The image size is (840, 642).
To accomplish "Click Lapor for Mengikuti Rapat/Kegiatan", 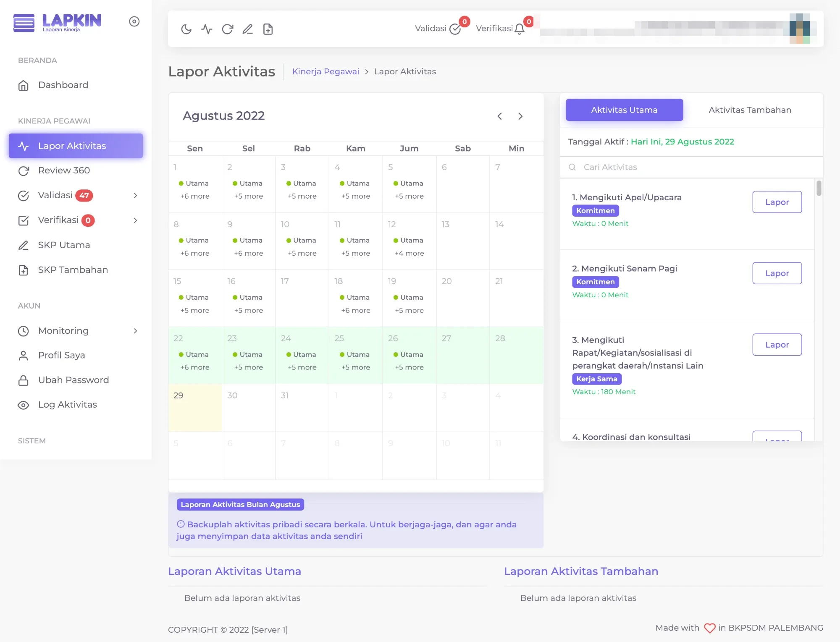I will [777, 345].
